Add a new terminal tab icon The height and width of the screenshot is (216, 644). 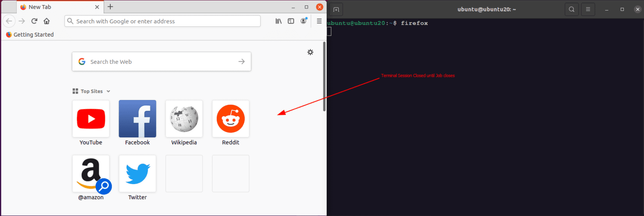[x=336, y=9]
